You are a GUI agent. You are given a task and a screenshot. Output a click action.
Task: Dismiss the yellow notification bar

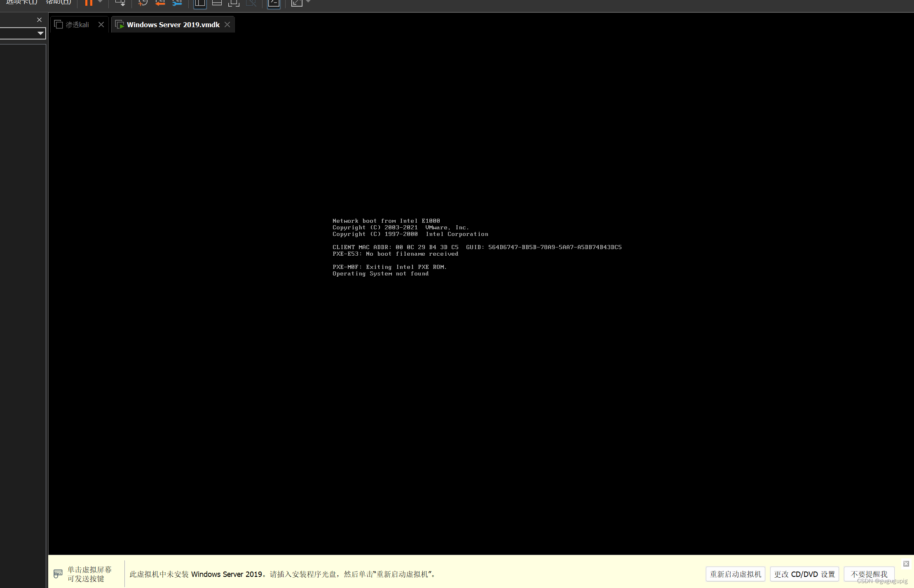(x=906, y=564)
